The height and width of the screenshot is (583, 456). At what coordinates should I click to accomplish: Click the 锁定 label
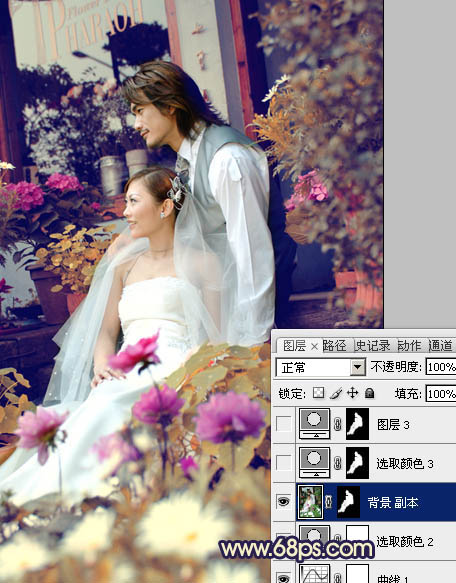(x=292, y=393)
